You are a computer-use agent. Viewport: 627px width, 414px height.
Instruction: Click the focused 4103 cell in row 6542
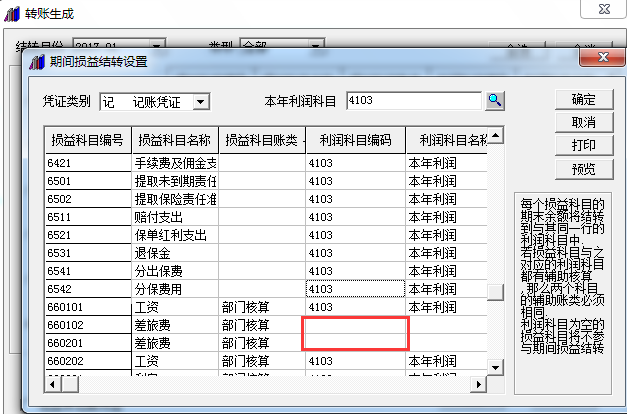pos(355,289)
